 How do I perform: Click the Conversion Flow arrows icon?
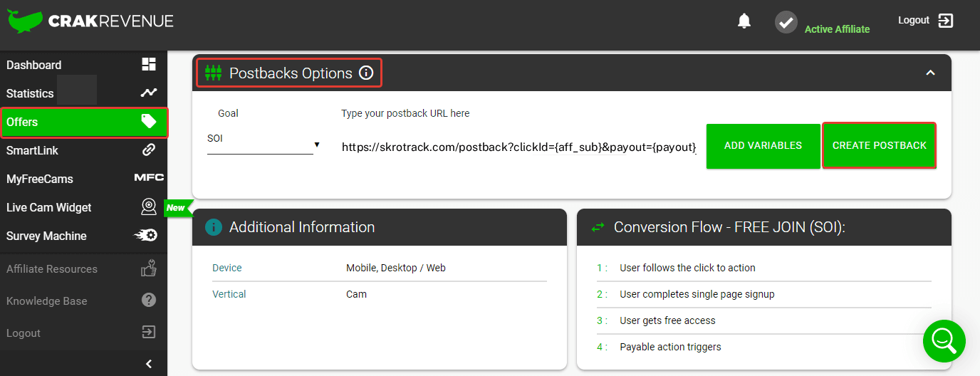(x=598, y=227)
